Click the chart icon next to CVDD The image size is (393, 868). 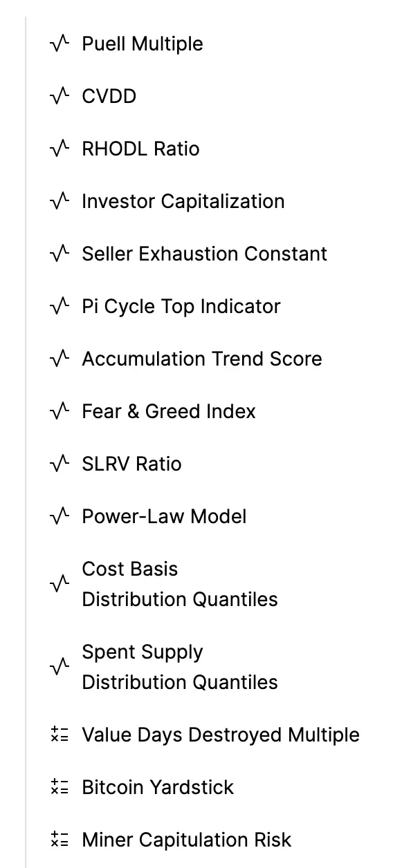coord(60,96)
